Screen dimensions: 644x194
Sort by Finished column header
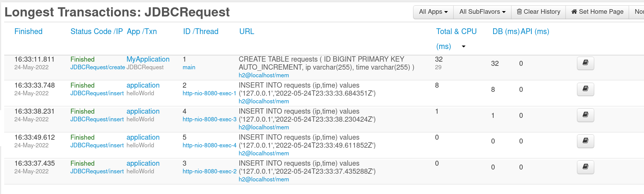[28, 31]
